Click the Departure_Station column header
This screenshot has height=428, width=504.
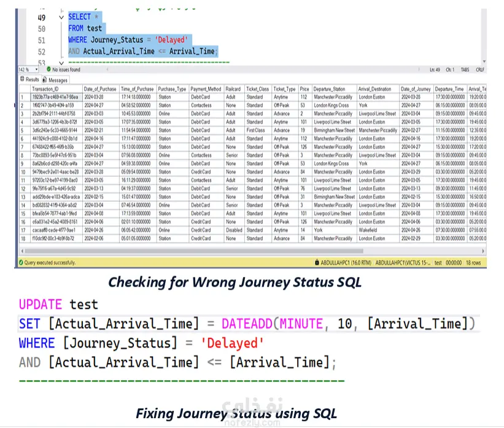click(x=335, y=89)
